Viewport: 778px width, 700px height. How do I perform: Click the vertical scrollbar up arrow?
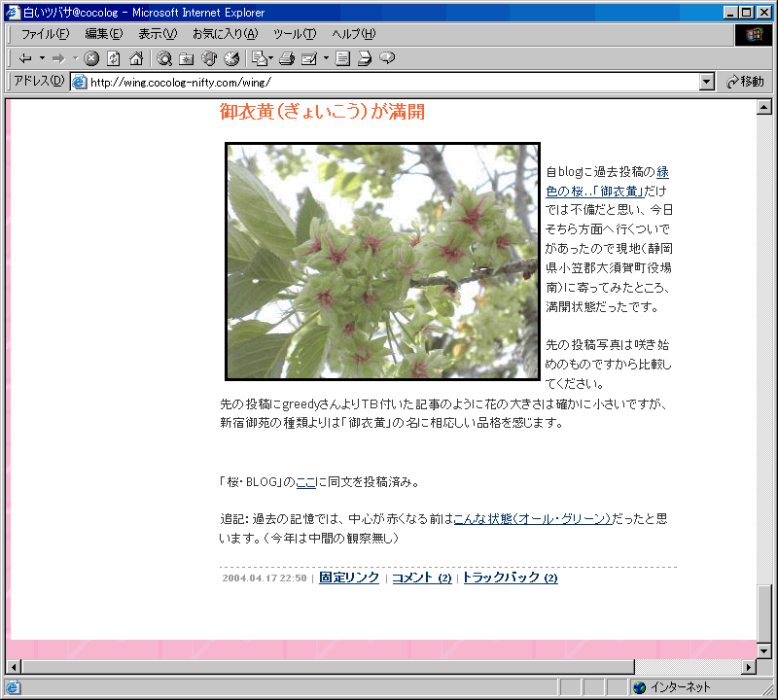[764, 107]
